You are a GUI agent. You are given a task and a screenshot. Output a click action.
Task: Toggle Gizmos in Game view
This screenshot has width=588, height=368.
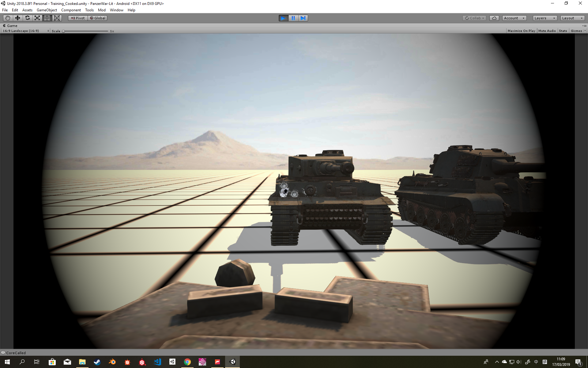pyautogui.click(x=576, y=31)
